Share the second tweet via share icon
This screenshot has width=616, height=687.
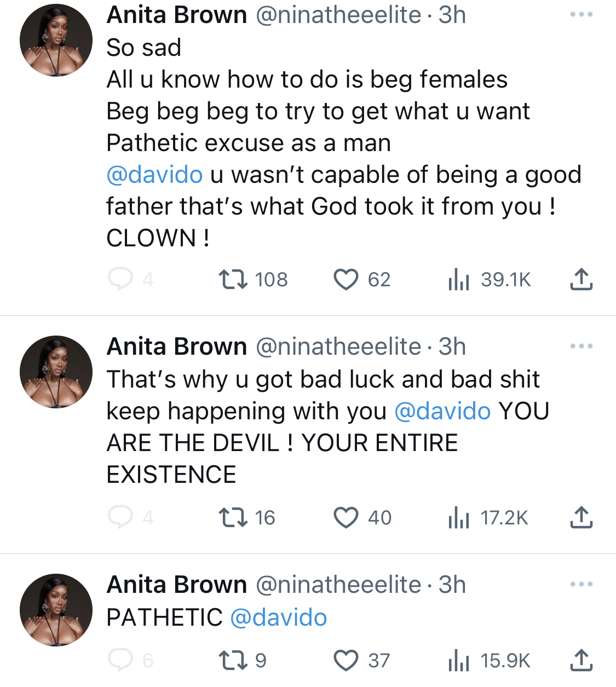tap(581, 517)
